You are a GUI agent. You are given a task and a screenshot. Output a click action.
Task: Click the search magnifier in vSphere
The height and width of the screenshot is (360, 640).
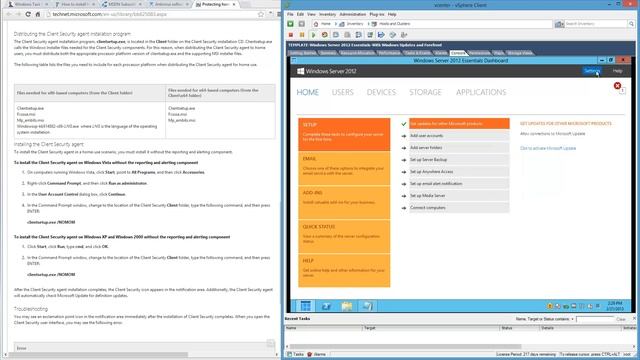click(631, 24)
